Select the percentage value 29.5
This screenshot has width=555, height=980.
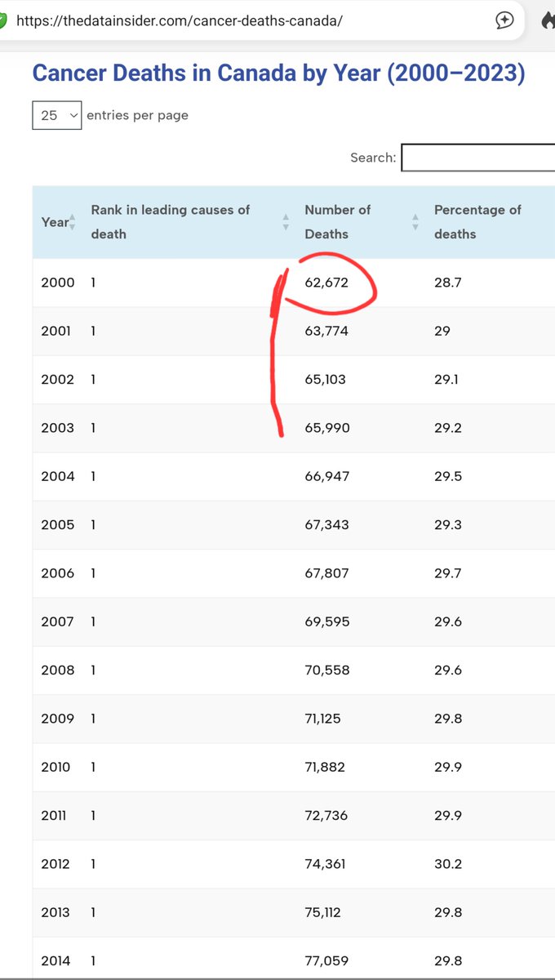pos(447,476)
